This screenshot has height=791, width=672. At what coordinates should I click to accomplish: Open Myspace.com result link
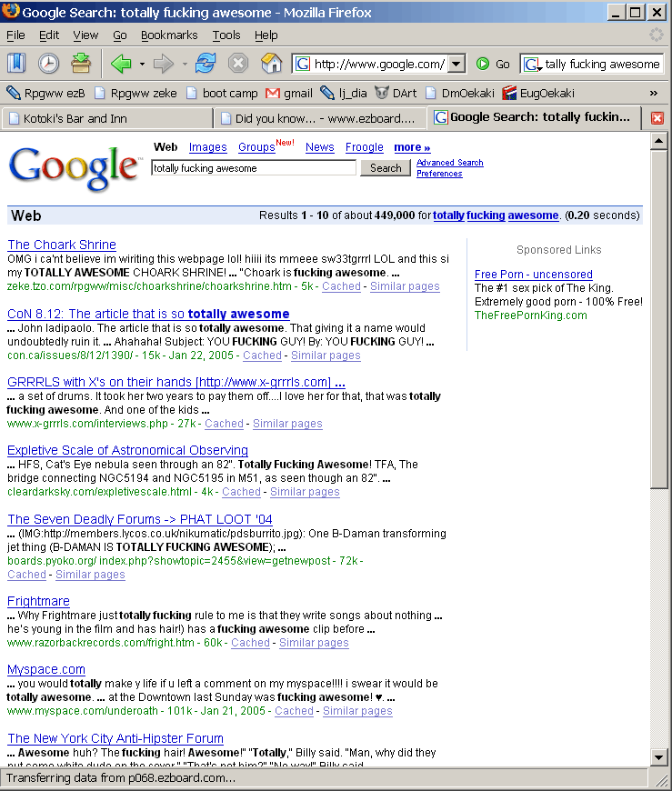[x=46, y=669]
